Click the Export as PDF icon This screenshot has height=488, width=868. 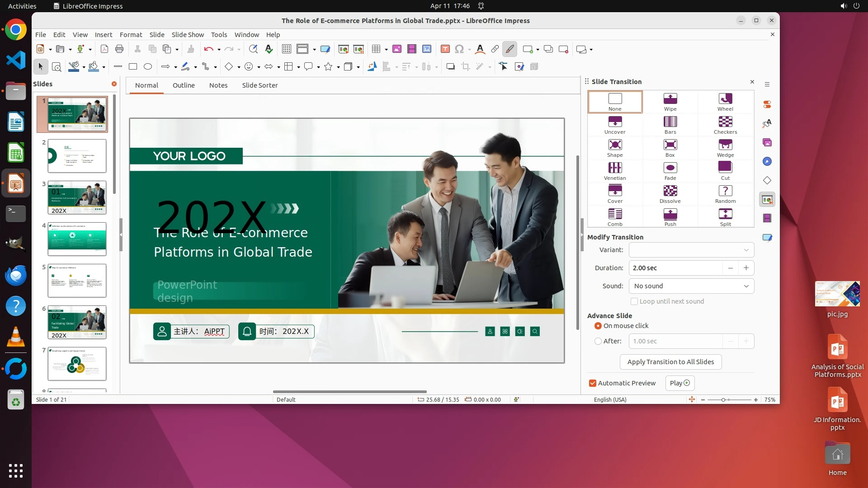click(104, 49)
